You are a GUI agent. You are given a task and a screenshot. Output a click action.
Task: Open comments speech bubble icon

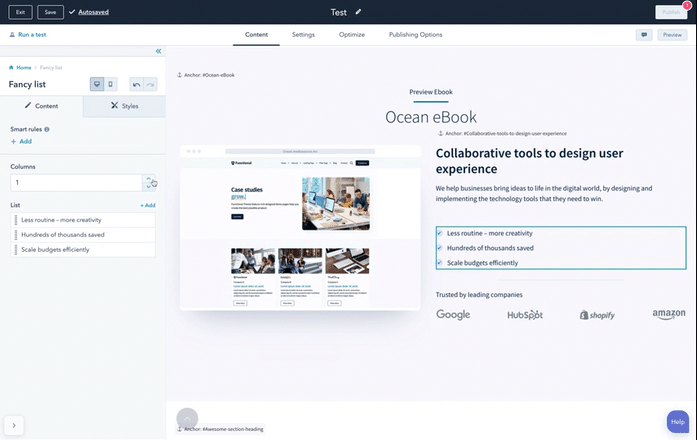pos(644,35)
